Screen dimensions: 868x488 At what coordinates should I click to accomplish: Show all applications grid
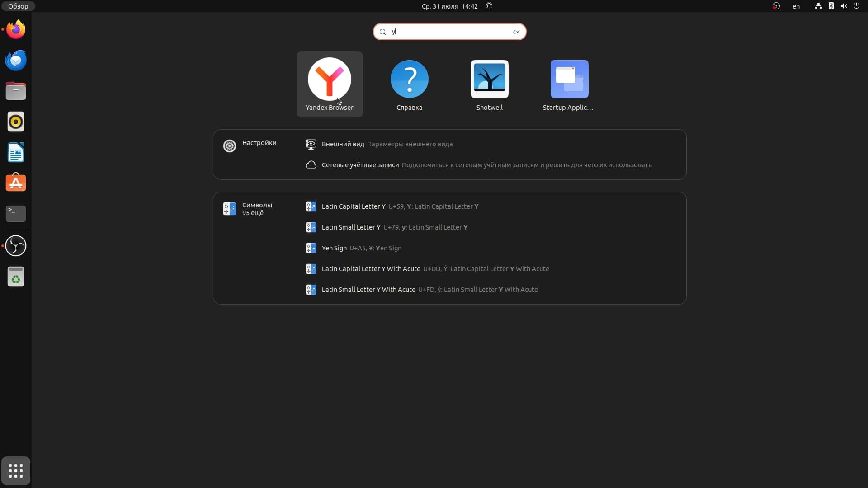pyautogui.click(x=16, y=471)
